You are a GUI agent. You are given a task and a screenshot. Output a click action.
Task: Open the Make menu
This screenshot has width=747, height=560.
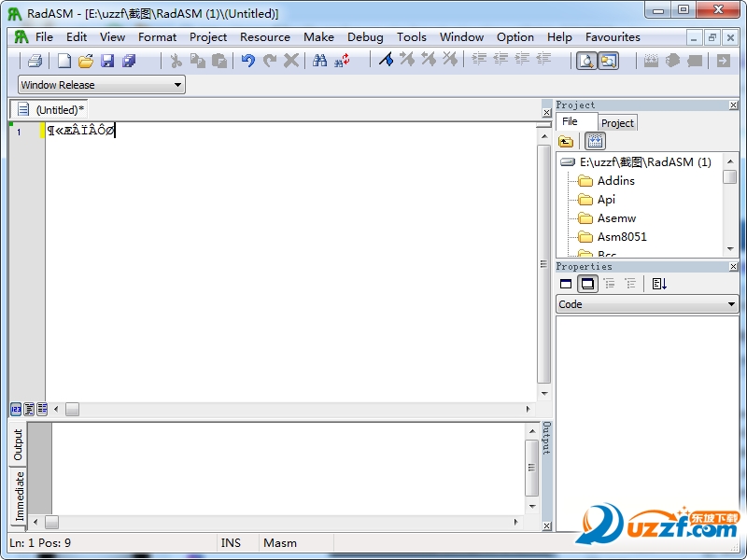point(318,37)
